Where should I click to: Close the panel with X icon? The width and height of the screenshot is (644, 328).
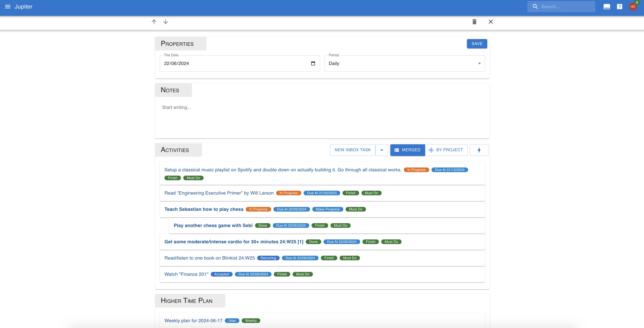[x=491, y=22]
